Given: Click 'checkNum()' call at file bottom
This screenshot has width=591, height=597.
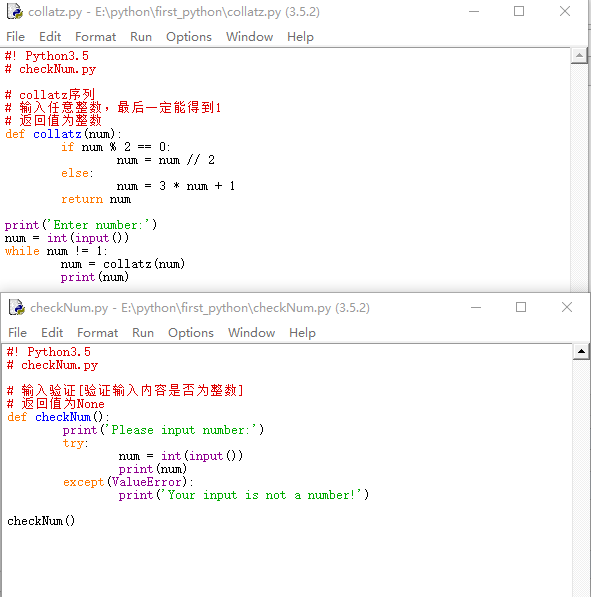Looking at the screenshot, I should click(x=41, y=521).
